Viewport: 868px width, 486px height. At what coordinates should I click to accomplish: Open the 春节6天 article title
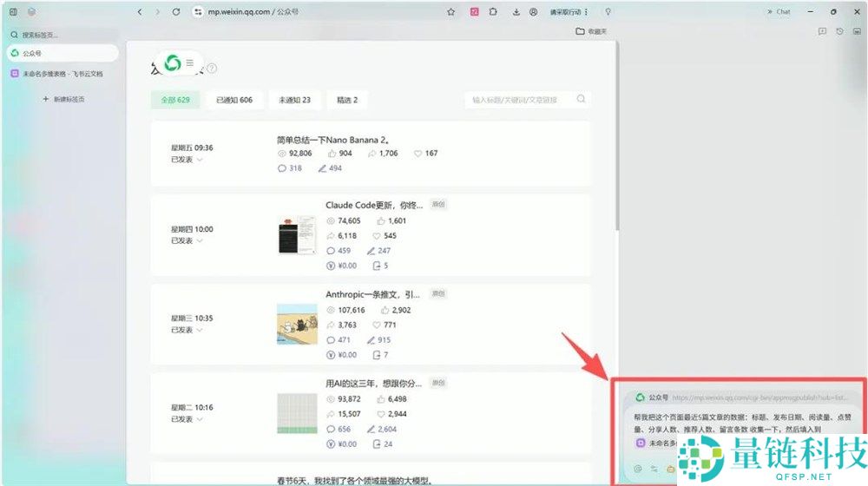click(354, 481)
